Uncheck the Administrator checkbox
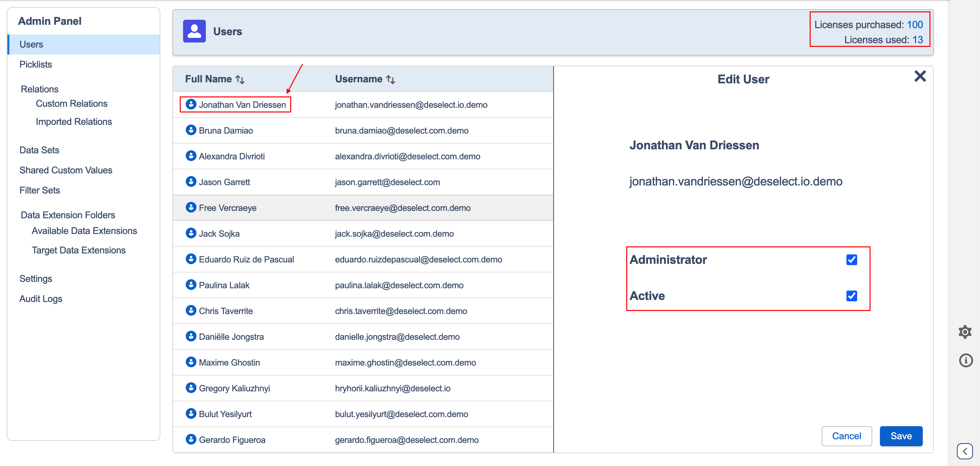Image resolution: width=980 pixels, height=466 pixels. 851,260
